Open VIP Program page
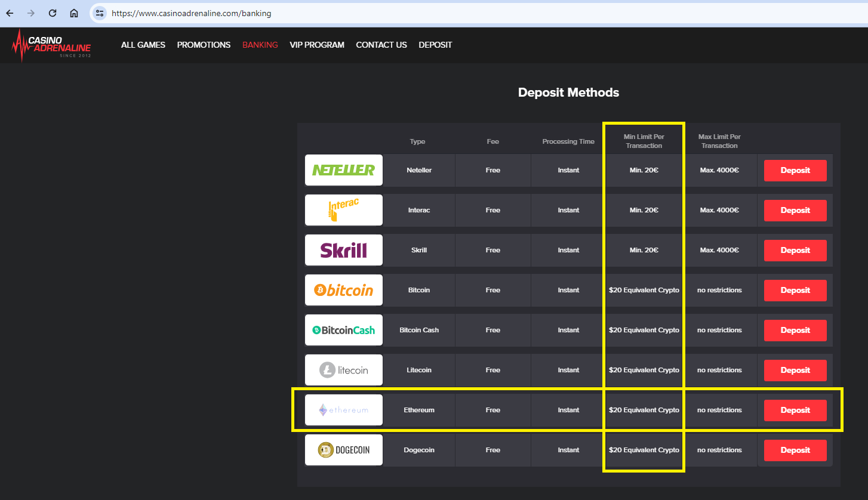Screen dimensions: 868x500 coord(317,45)
